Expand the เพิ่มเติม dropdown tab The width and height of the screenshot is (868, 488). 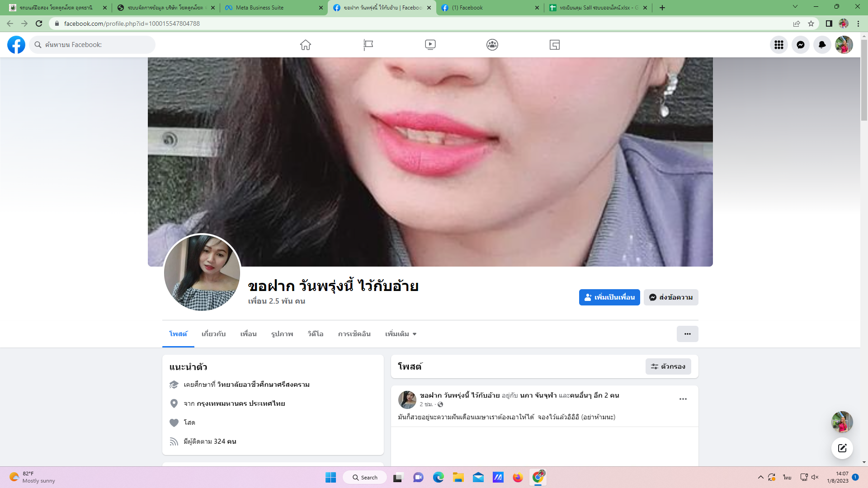tap(401, 334)
